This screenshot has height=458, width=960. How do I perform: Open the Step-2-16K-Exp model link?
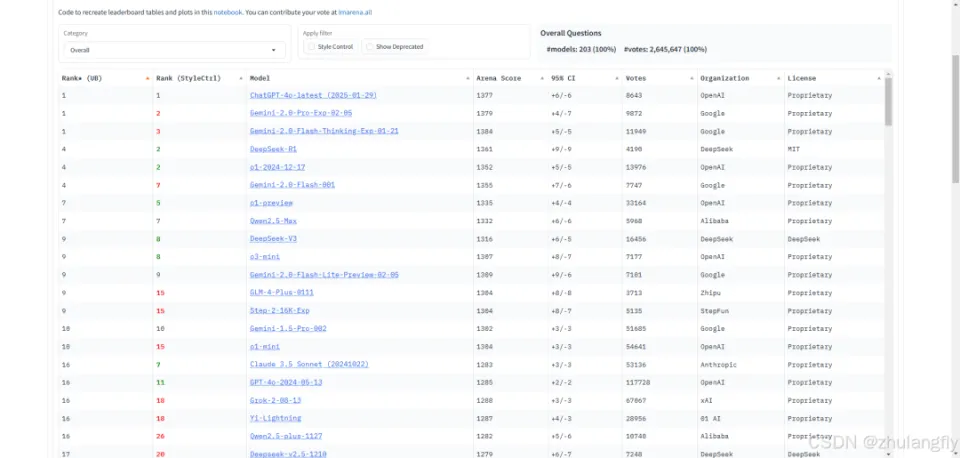(x=279, y=310)
